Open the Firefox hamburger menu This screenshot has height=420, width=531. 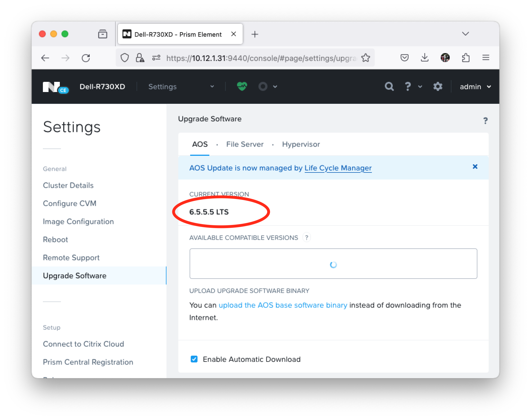(x=486, y=58)
